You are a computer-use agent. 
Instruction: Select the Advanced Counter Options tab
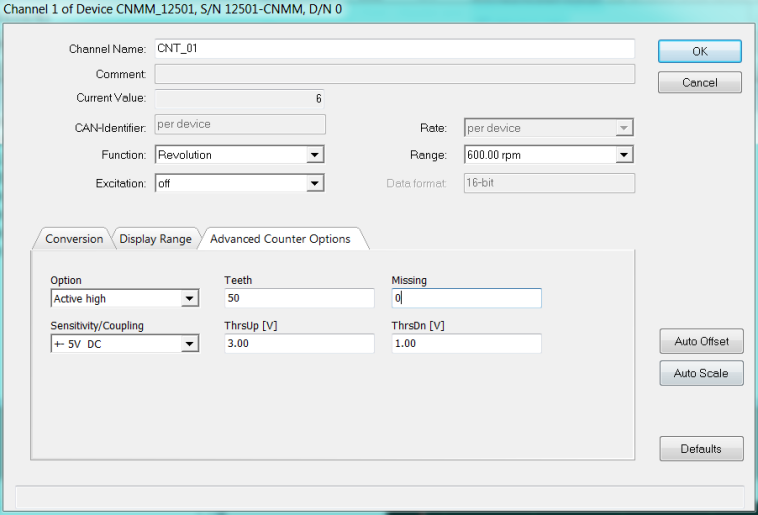click(280, 239)
